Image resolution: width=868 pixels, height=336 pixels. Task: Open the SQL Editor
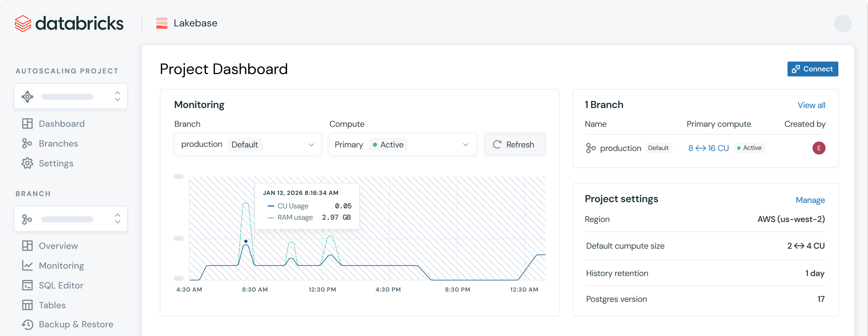(61, 285)
